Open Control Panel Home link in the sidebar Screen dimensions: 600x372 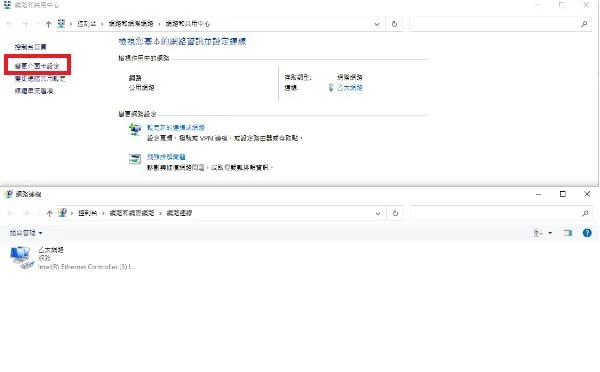click(30, 47)
